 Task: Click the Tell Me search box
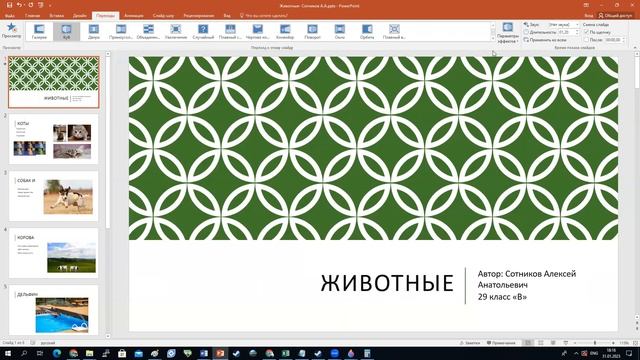point(265,16)
